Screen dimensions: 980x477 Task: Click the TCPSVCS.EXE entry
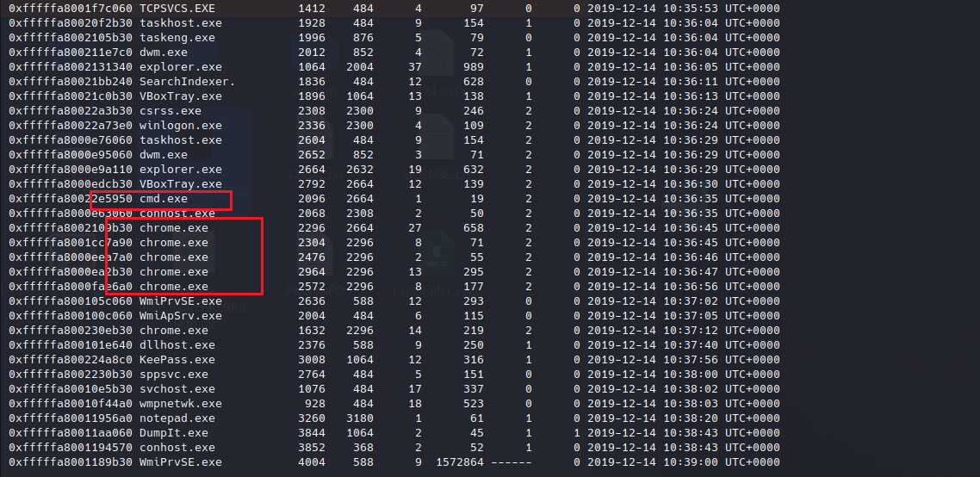coord(177,8)
